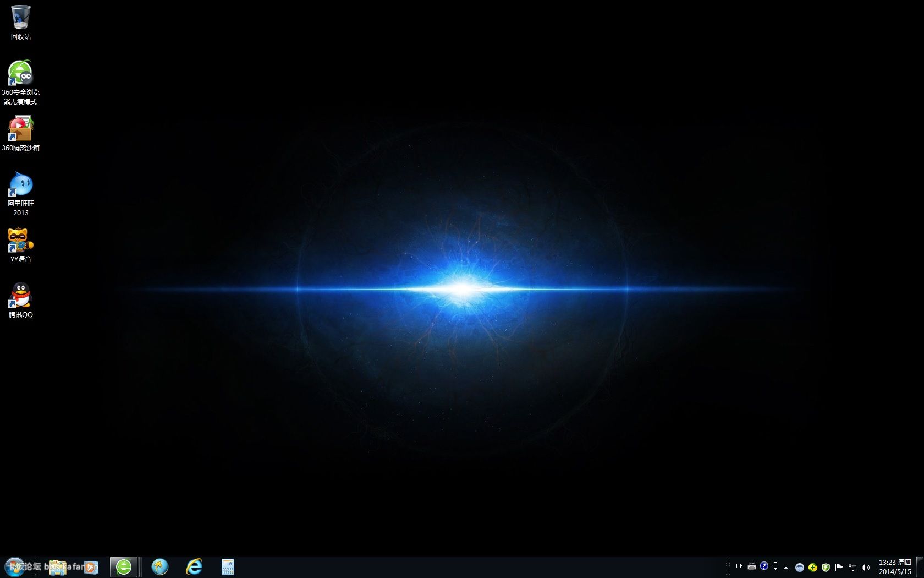Launch 360 Secure Browser incognito mode shortcut

(21, 82)
